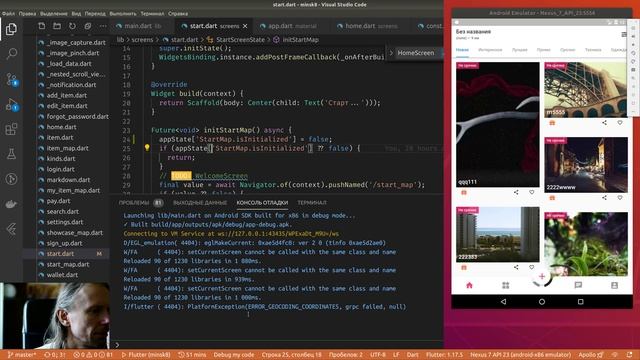The height and width of the screenshot is (360, 640).
Task: Open the ВЫХОДНЫЕ ДАННЫЕ panel tab
Action: (200, 202)
